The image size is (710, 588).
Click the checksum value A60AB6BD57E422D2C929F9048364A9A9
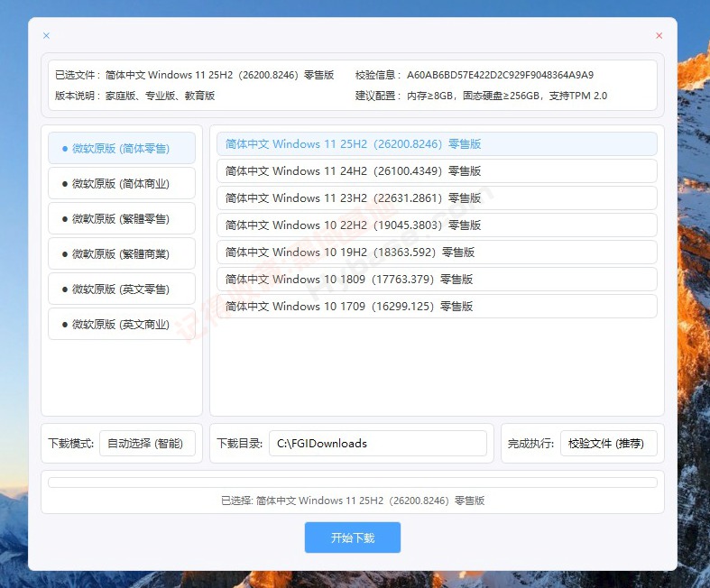tap(500, 75)
